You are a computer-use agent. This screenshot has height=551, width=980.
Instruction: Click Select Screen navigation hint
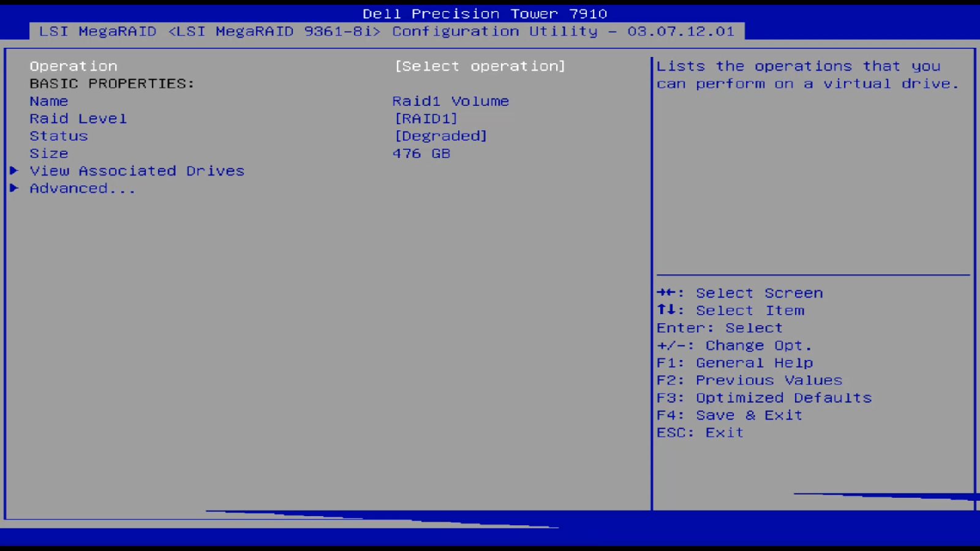click(x=739, y=293)
